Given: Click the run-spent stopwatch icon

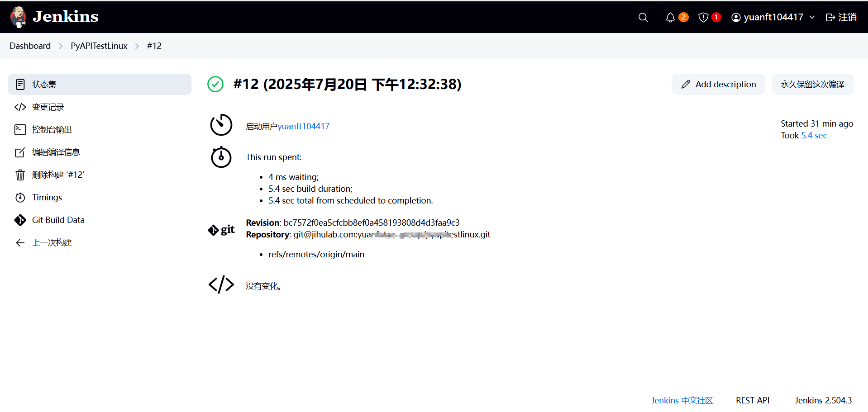Looking at the screenshot, I should (x=221, y=157).
